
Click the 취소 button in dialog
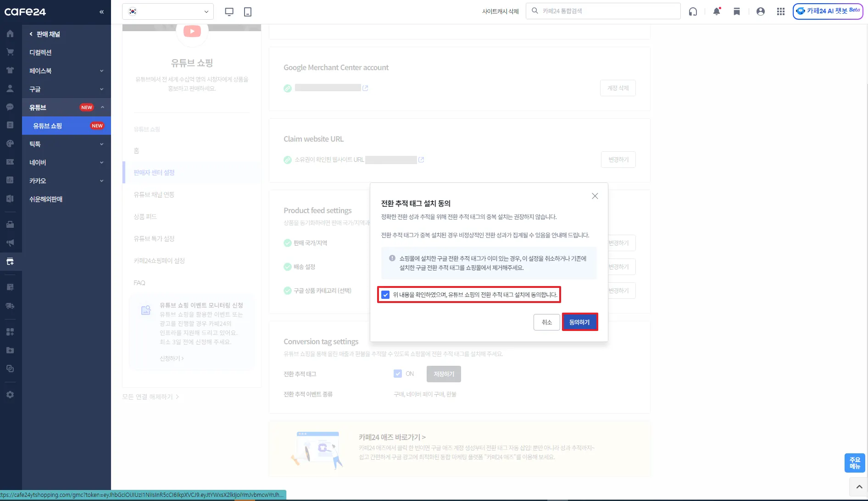546,322
